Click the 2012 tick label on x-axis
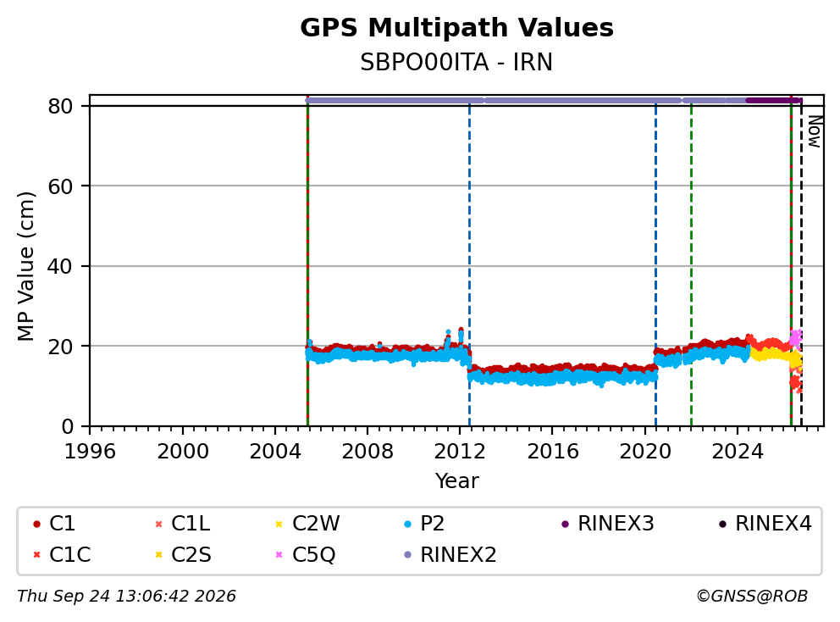Image resolution: width=840 pixels, height=622 pixels. [460, 452]
